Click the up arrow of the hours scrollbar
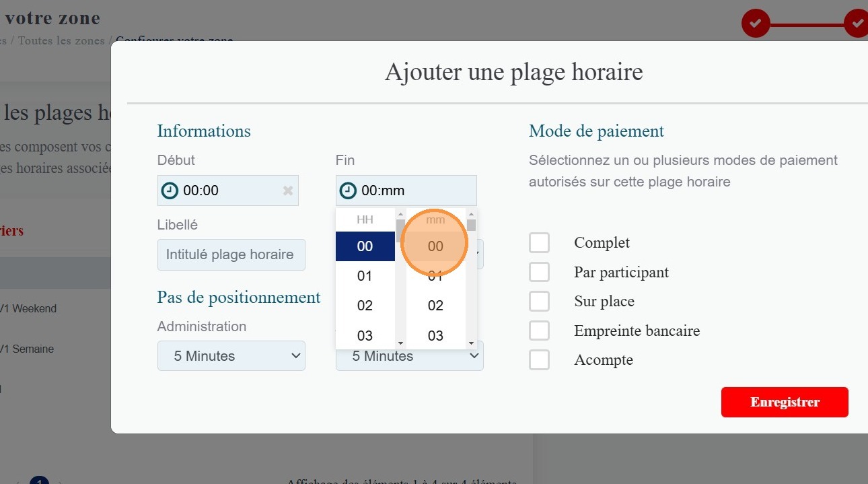Image resolution: width=868 pixels, height=484 pixels. (x=400, y=215)
